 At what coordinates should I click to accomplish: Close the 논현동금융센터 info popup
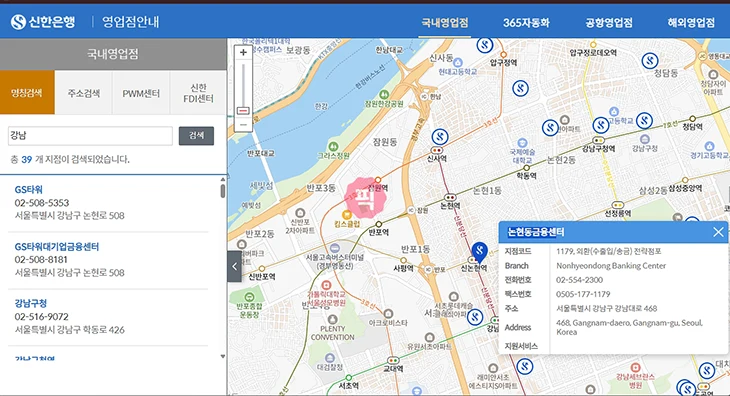(x=718, y=232)
